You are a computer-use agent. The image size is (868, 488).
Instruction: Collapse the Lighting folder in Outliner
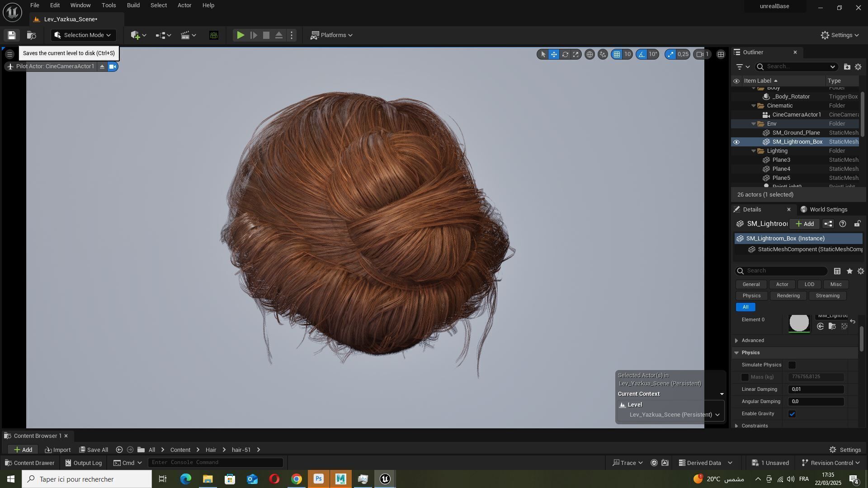[754, 151]
